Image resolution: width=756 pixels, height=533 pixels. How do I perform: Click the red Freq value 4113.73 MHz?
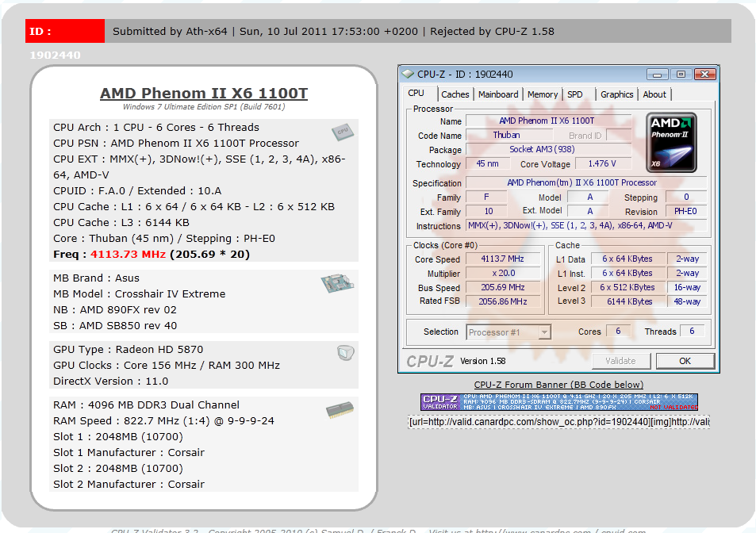pyautogui.click(x=129, y=255)
